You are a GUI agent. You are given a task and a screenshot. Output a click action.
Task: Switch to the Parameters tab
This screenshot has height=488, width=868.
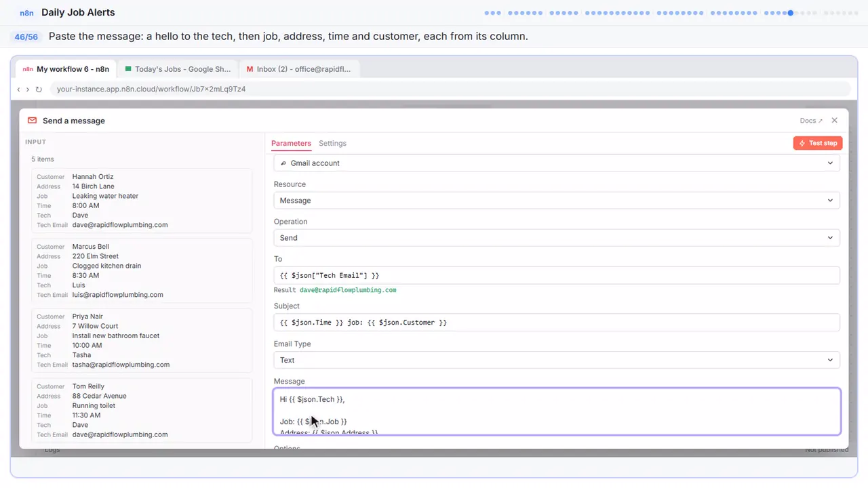(291, 143)
